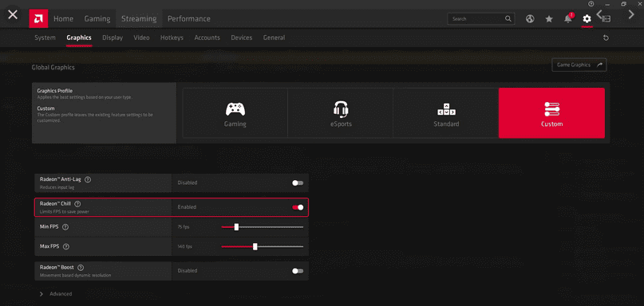This screenshot has height=306, width=644.
Task: Click the help icon in title bar
Action: pos(591,4)
